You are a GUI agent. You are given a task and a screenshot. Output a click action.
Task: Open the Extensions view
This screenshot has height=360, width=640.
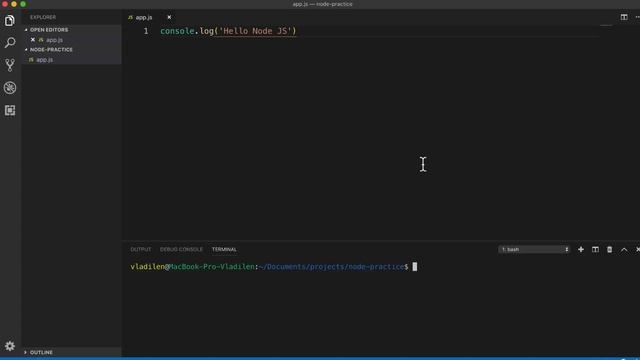[x=10, y=110]
